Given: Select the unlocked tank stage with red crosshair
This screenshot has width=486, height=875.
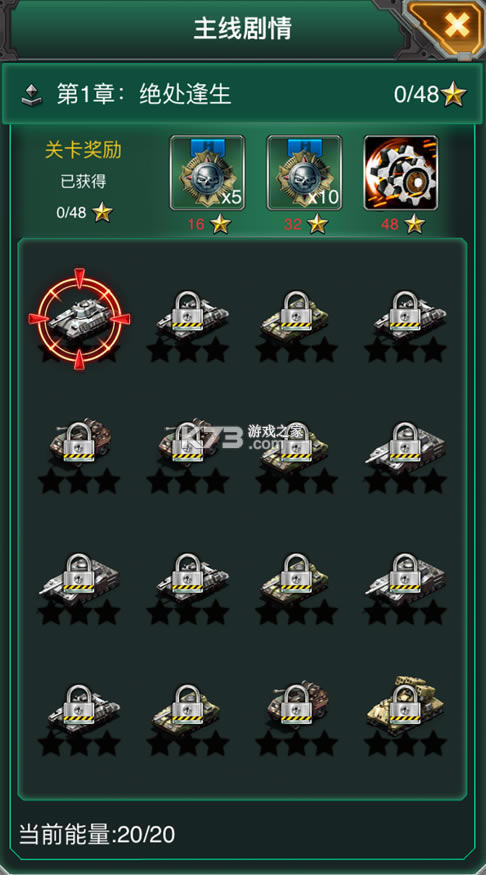Looking at the screenshot, I should point(79,319).
